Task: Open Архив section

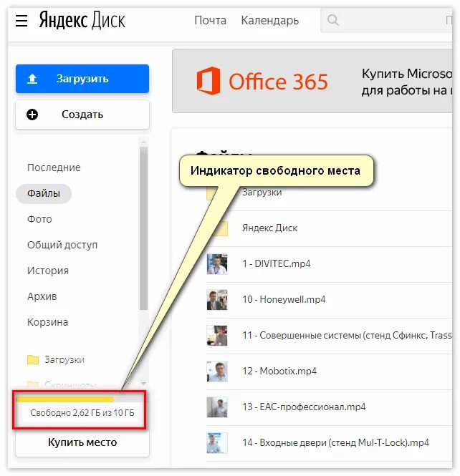Action: 42,296
